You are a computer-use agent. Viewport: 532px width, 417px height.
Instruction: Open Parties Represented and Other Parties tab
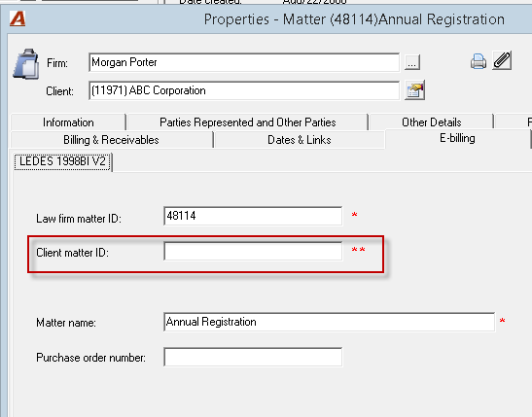(248, 122)
